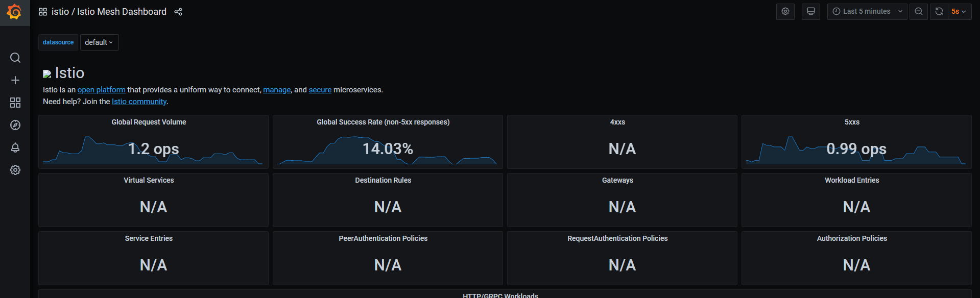Follow the secure link

(x=320, y=90)
